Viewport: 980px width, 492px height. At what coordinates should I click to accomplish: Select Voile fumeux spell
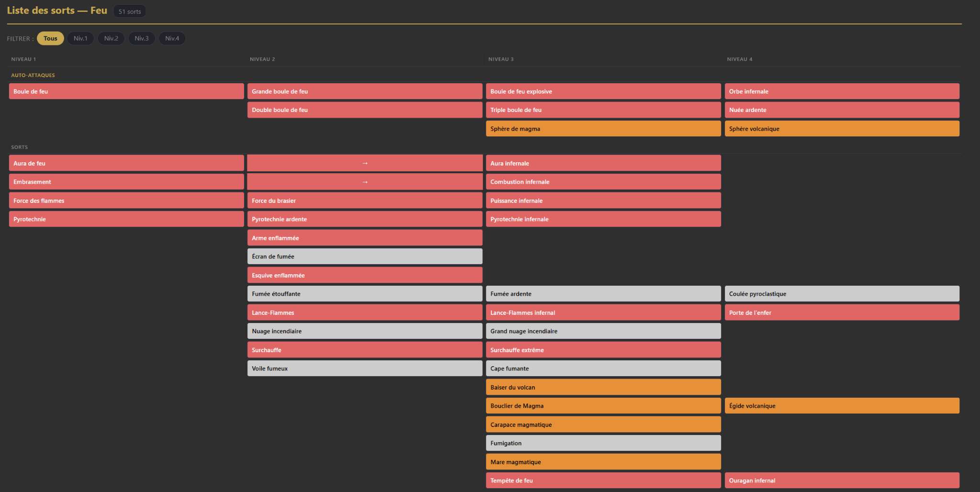(365, 369)
